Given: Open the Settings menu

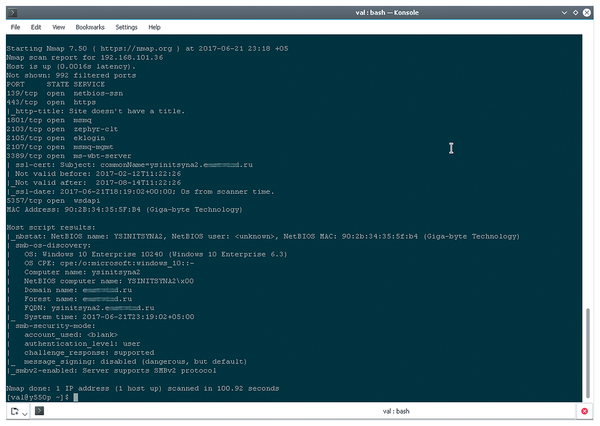Looking at the screenshot, I should point(126,27).
